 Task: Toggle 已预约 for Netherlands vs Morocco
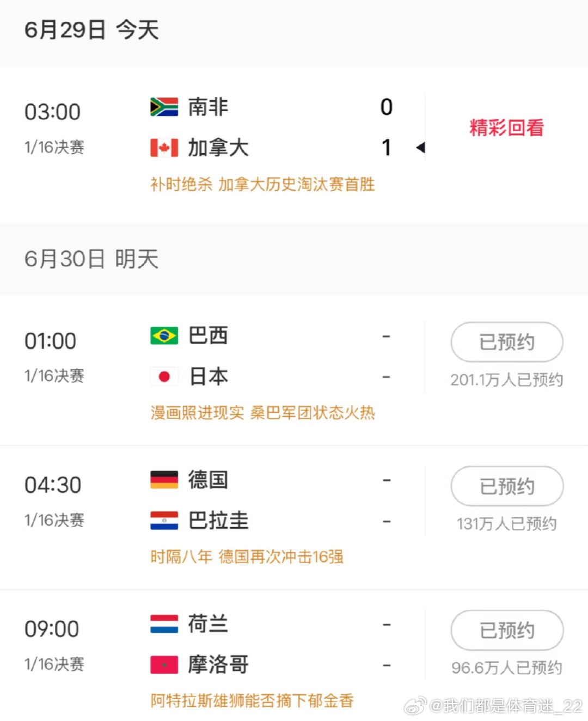coord(507,630)
